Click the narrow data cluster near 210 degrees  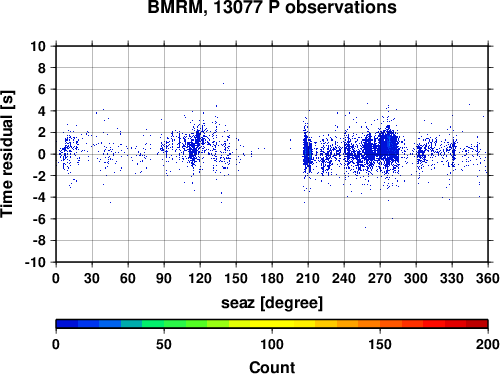(x=307, y=153)
